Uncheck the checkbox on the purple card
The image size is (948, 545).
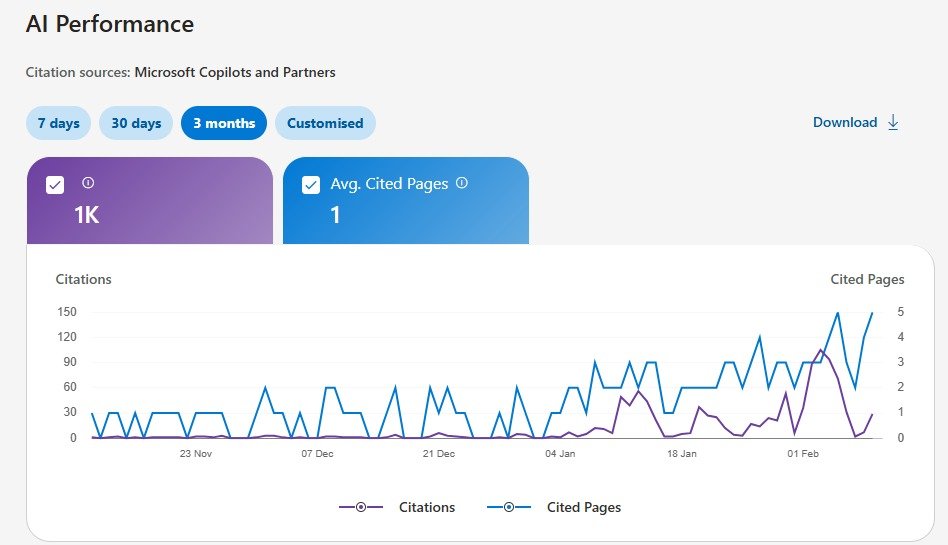(x=55, y=184)
